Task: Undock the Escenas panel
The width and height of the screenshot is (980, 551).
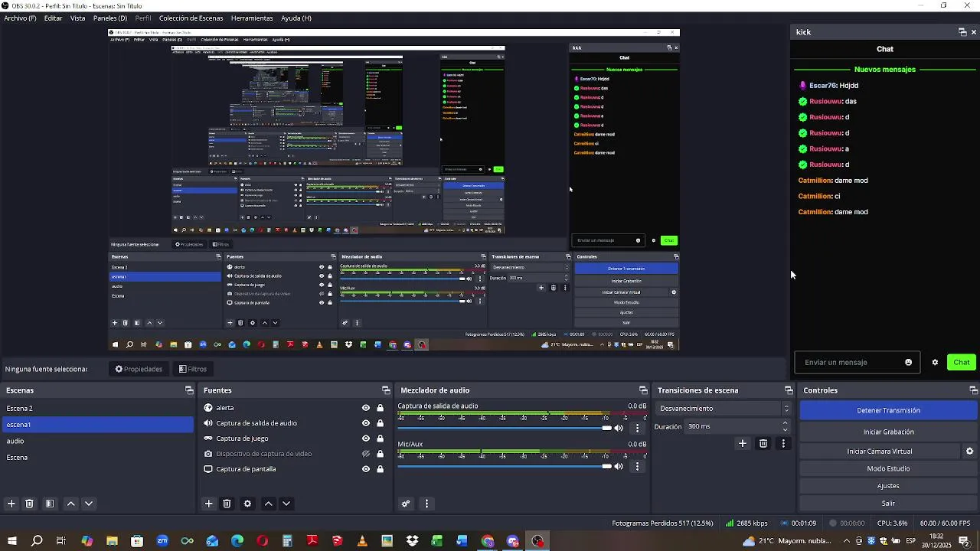Action: (x=189, y=390)
